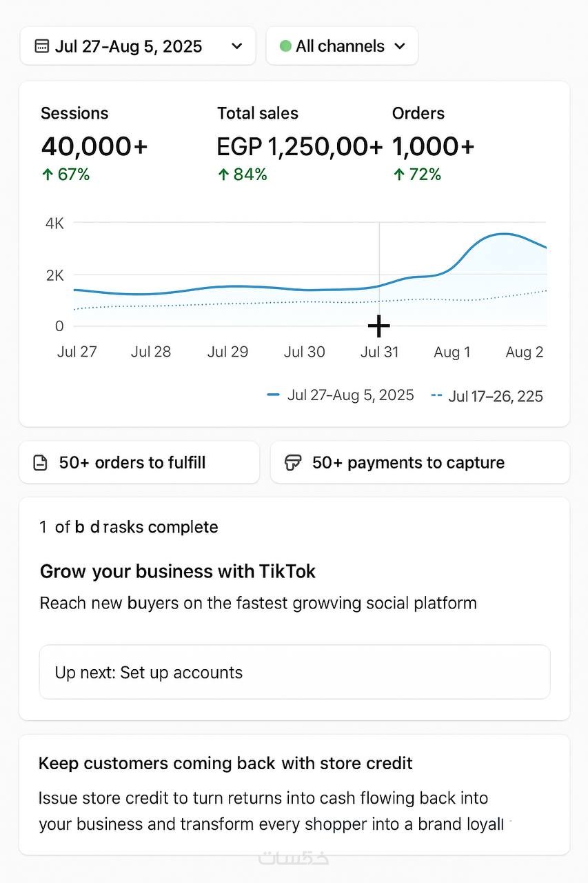Click the payments to capture card icon
The width and height of the screenshot is (588, 883).
[293, 463]
